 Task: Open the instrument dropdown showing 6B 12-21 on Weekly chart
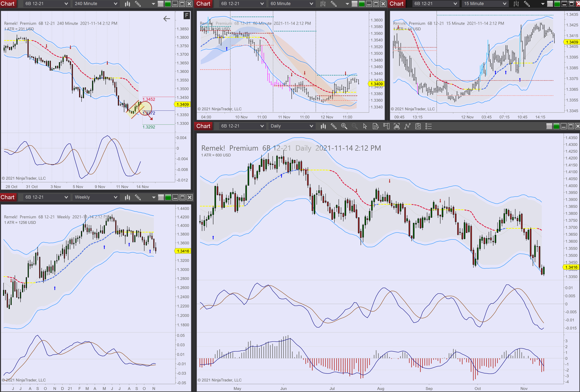(x=46, y=197)
